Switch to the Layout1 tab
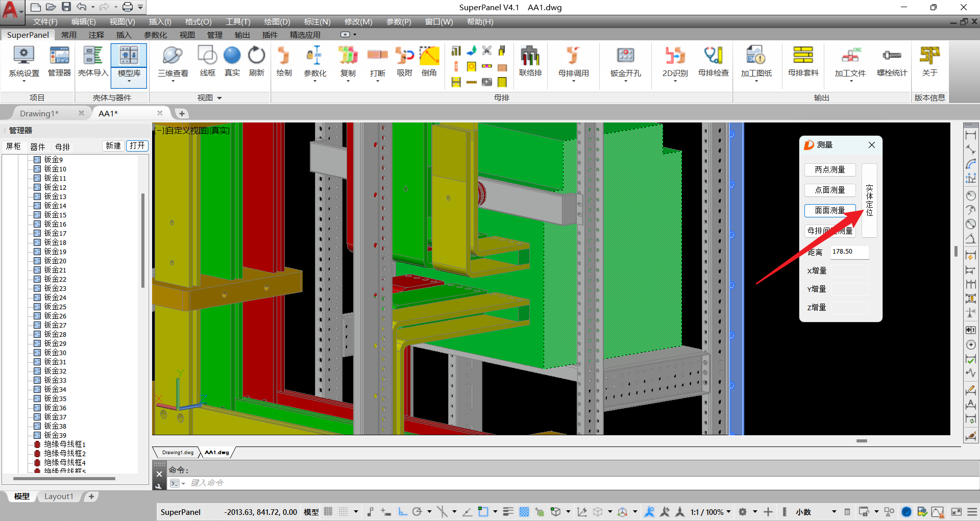980x521 pixels. pos(59,496)
